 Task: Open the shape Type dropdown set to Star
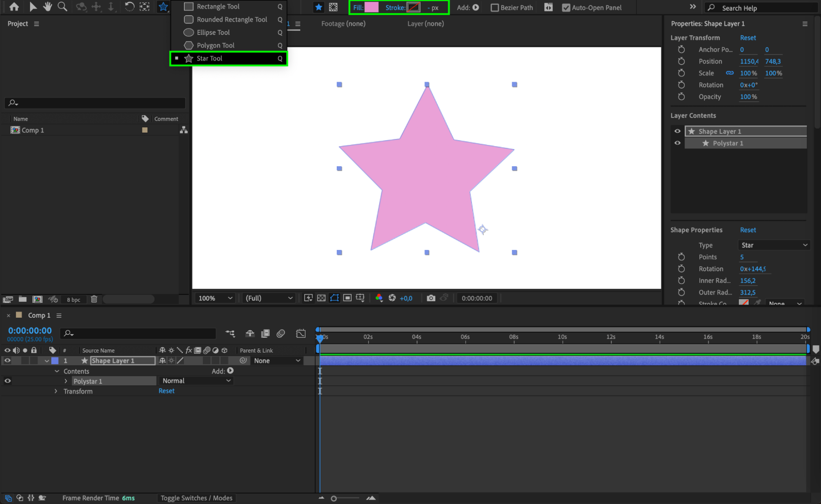click(x=774, y=245)
